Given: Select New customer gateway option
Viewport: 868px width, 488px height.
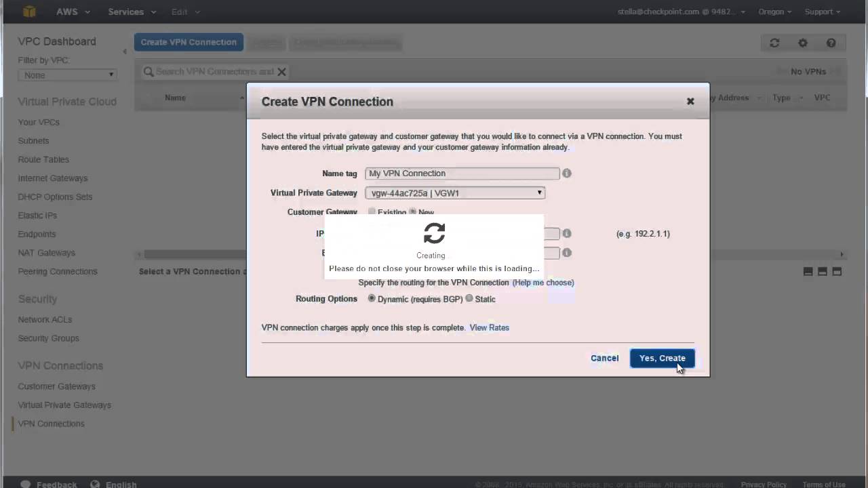Looking at the screenshot, I should tap(412, 211).
